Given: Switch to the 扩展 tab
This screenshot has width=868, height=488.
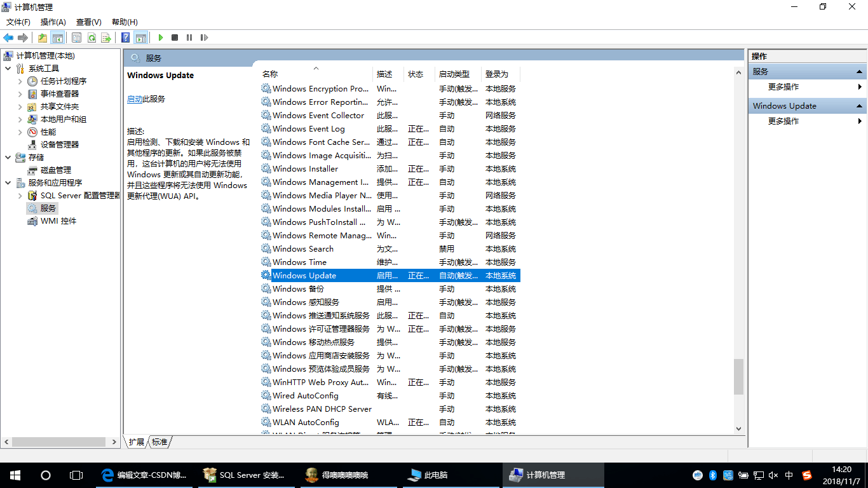Looking at the screenshot, I should pos(137,442).
